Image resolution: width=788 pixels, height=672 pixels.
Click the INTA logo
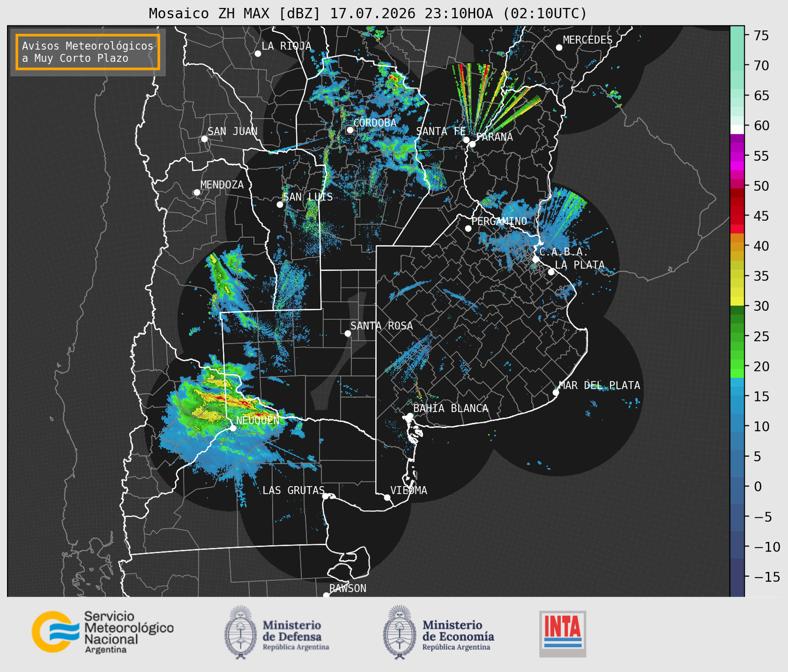tap(563, 634)
